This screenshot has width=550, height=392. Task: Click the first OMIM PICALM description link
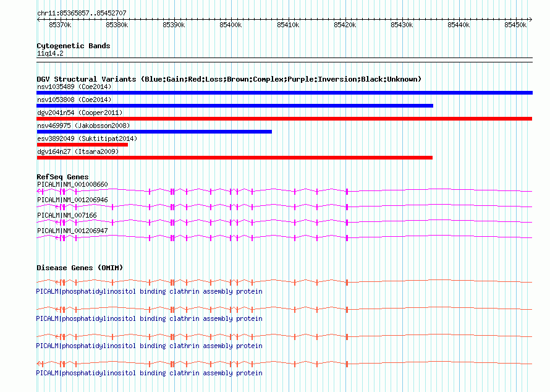149,292
